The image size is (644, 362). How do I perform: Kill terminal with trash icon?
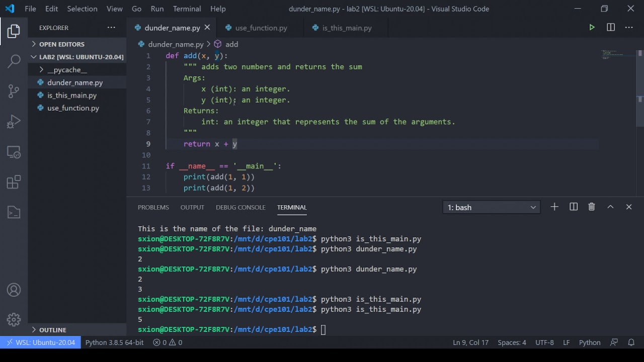(x=592, y=207)
